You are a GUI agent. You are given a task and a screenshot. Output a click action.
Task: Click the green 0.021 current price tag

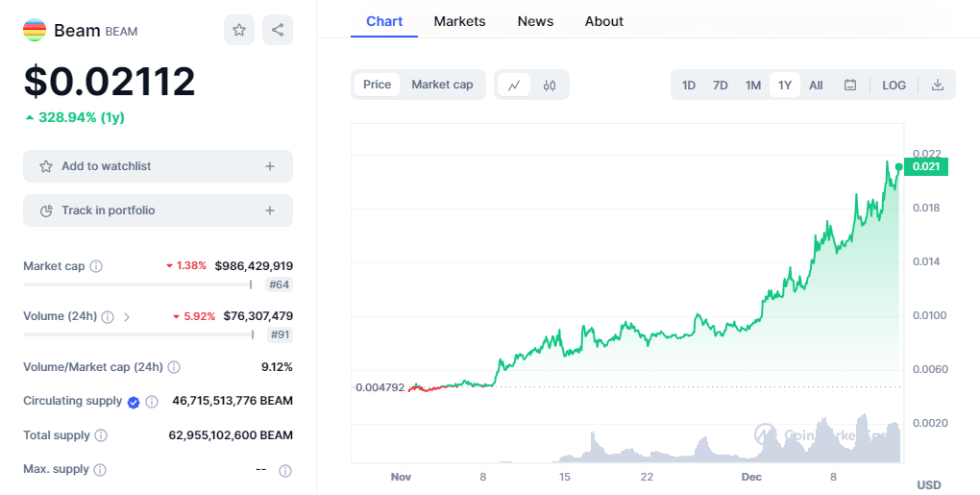pyautogui.click(x=926, y=167)
